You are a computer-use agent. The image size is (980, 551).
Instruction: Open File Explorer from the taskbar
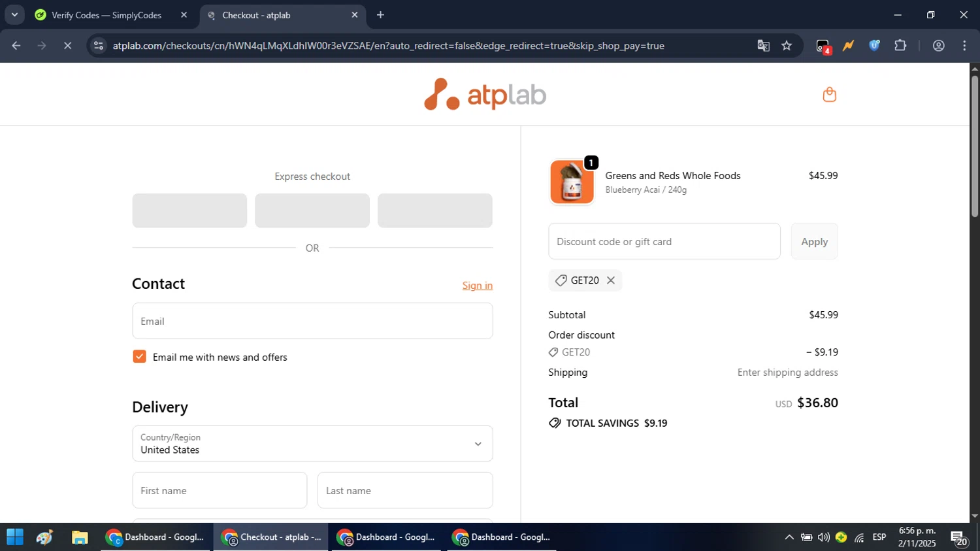[80, 537]
